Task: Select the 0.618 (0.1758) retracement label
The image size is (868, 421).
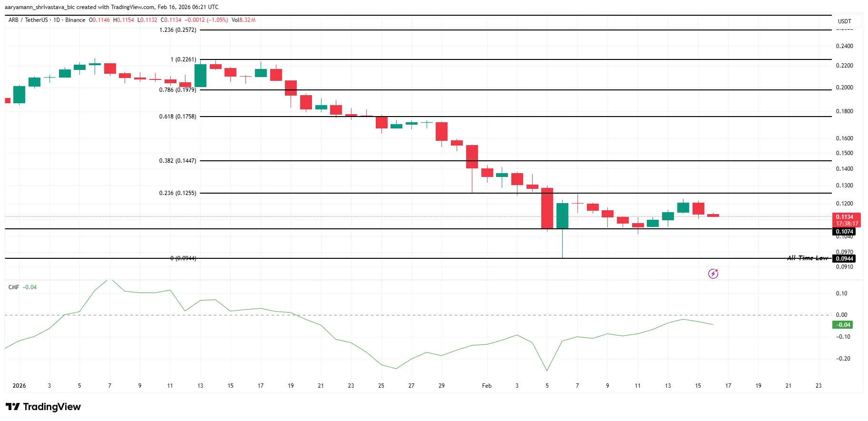Action: coord(177,117)
